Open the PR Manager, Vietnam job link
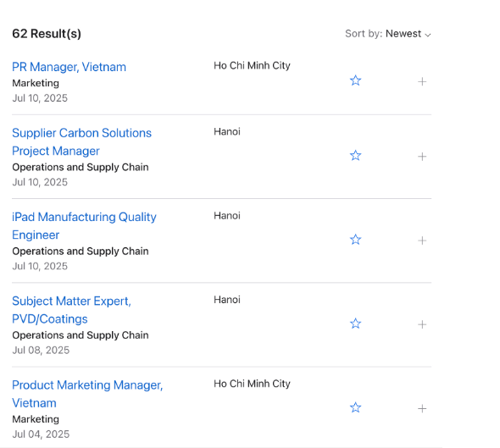This screenshot has height=448, width=500. point(69,67)
